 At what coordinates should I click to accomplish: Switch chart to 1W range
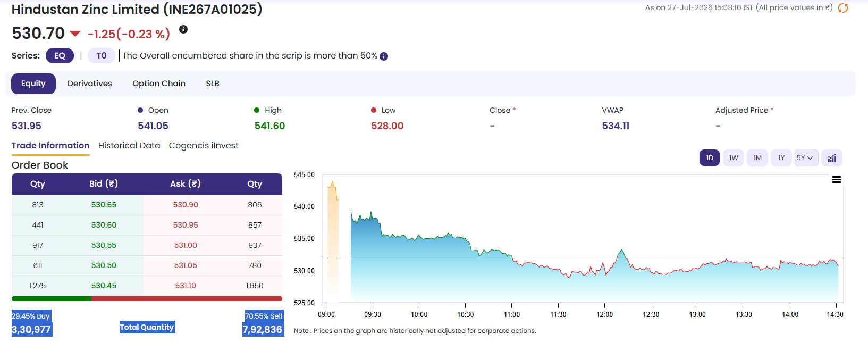point(734,158)
